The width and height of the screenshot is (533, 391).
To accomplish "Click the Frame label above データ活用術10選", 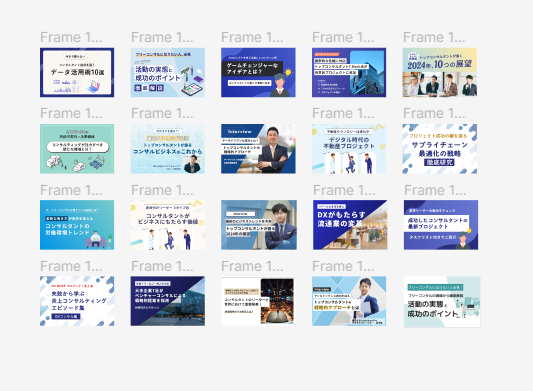I will click(71, 37).
